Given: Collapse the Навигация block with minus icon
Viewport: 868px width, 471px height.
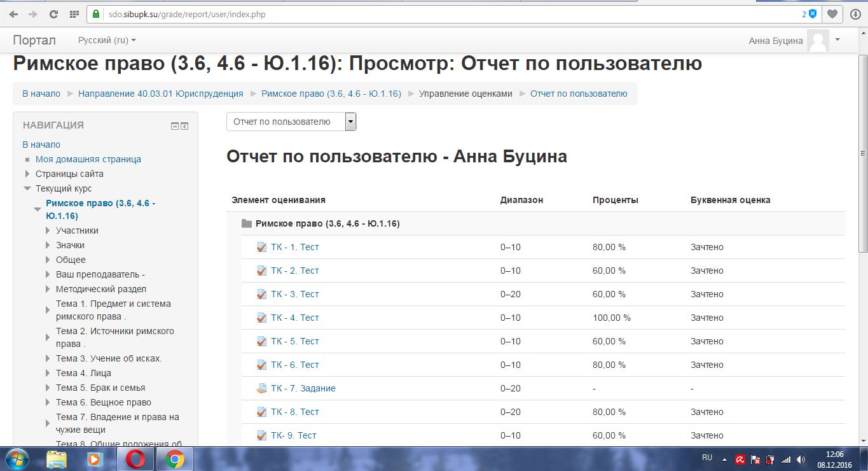Looking at the screenshot, I should [175, 126].
